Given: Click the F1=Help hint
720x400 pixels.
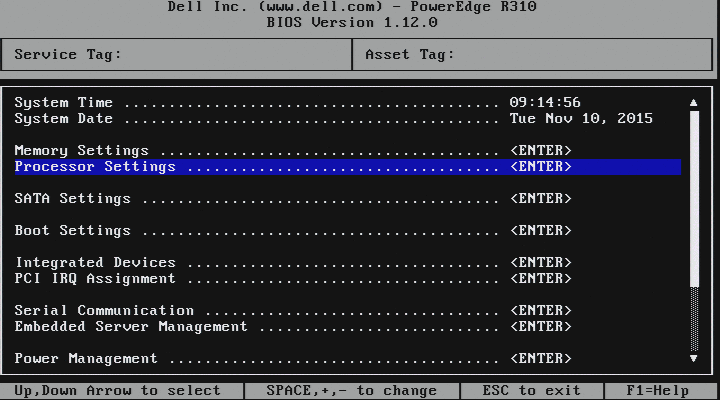Looking at the screenshot, I should [658, 391].
